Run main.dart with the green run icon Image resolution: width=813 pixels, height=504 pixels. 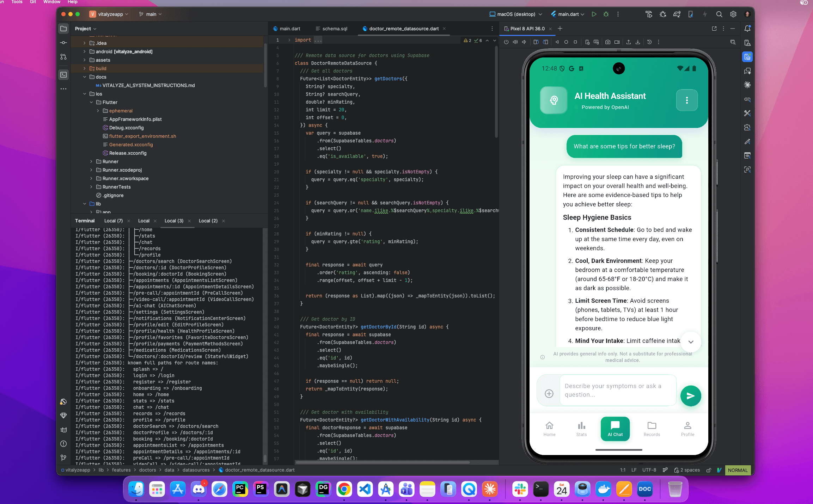(594, 14)
